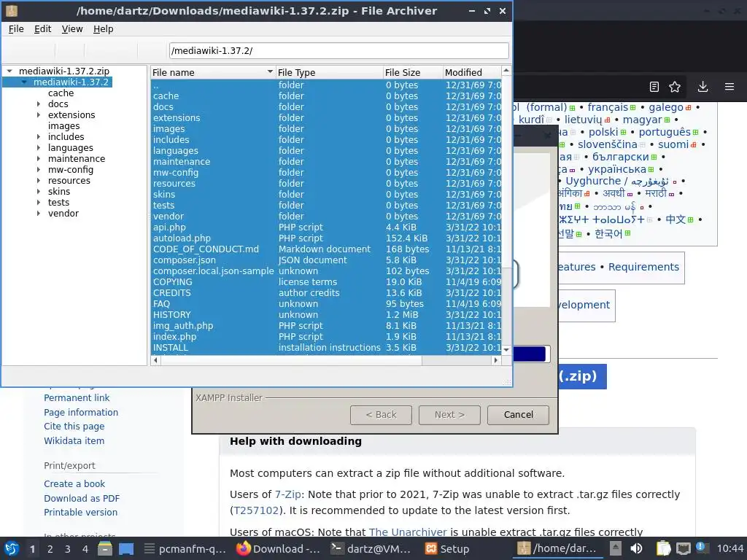Click the archive path input field
Image resolution: width=747 pixels, height=560 pixels.
pos(338,50)
